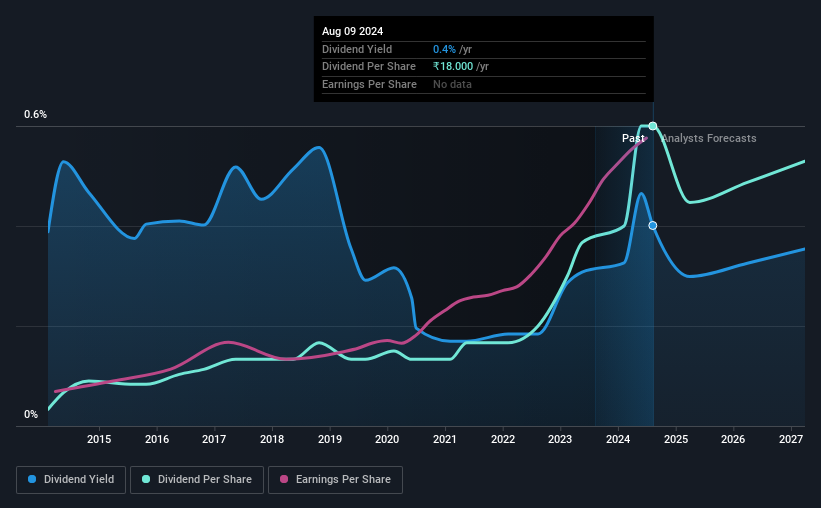Click the pink Earnings Per Share legend dot
The height and width of the screenshot is (508, 821).
tap(284, 479)
